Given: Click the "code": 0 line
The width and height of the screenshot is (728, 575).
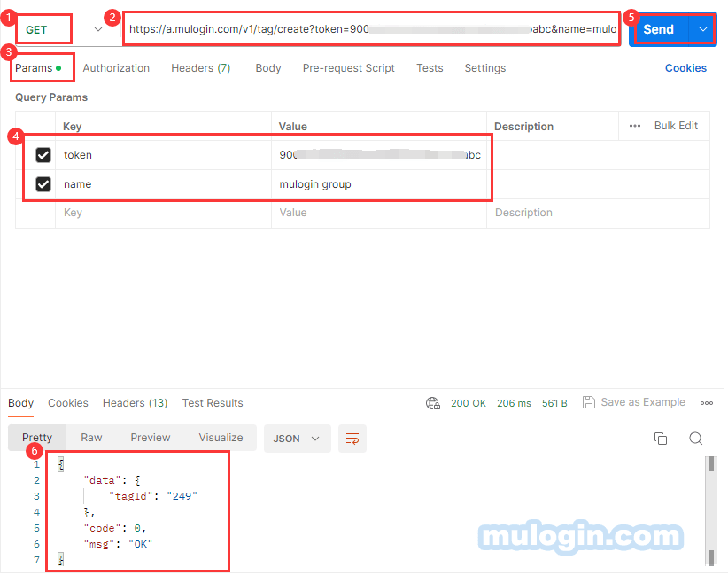Looking at the screenshot, I should [114, 528].
